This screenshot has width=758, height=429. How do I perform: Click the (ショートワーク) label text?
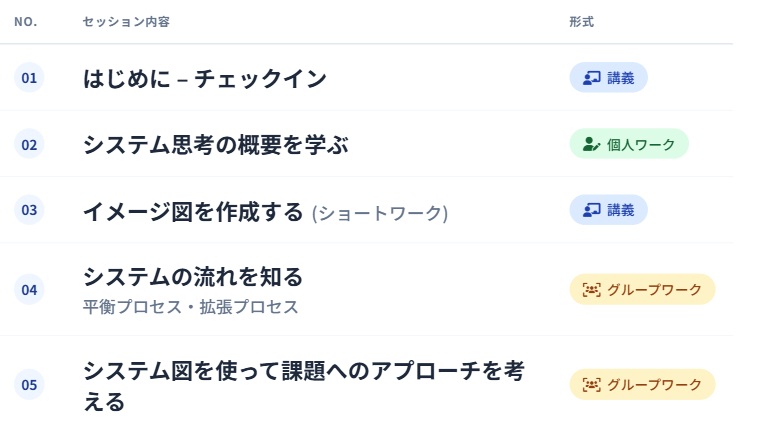pos(380,213)
